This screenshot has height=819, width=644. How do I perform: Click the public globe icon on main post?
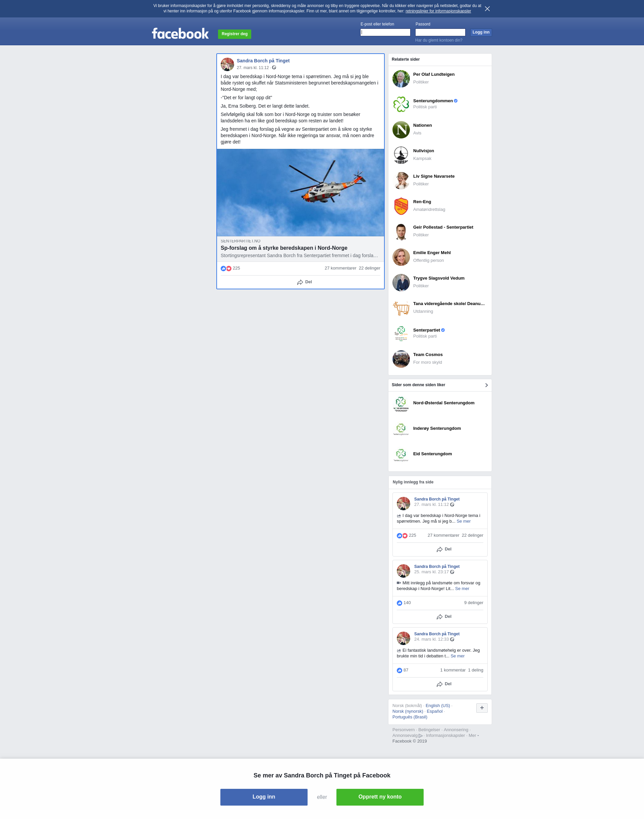(274, 67)
